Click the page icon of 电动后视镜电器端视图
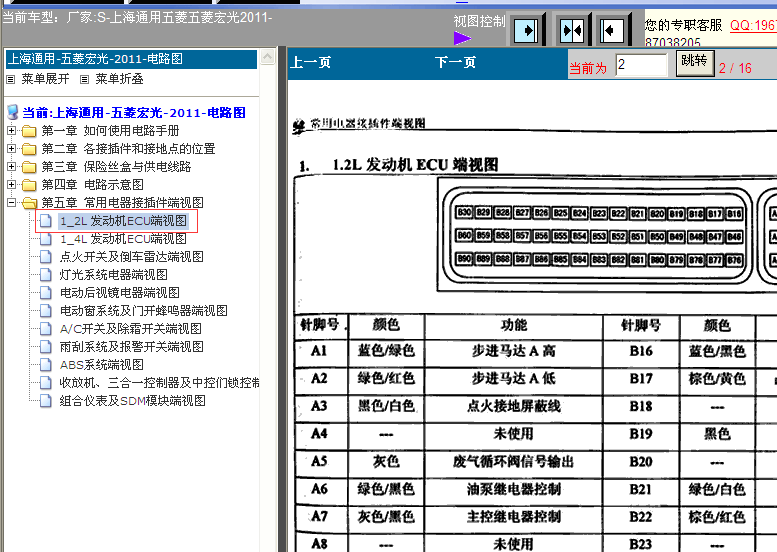The height and width of the screenshot is (552, 777). point(46,293)
